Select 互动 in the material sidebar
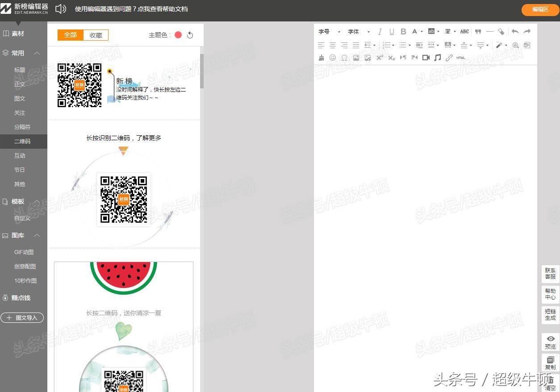Viewport: 560px width, 392px height. [x=20, y=155]
